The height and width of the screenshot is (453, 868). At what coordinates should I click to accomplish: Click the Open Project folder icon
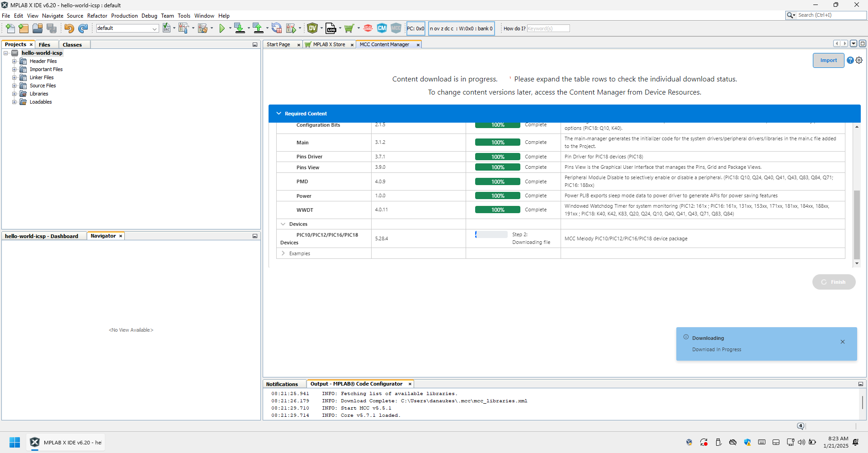[38, 29]
